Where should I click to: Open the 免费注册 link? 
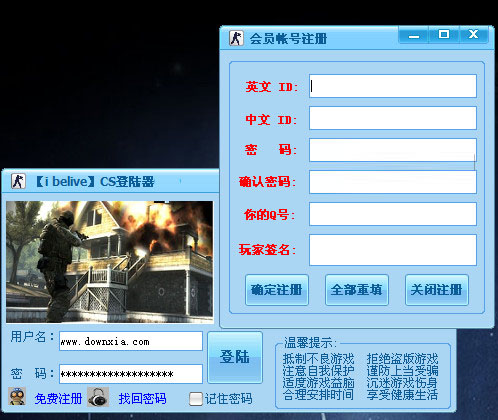(58, 399)
